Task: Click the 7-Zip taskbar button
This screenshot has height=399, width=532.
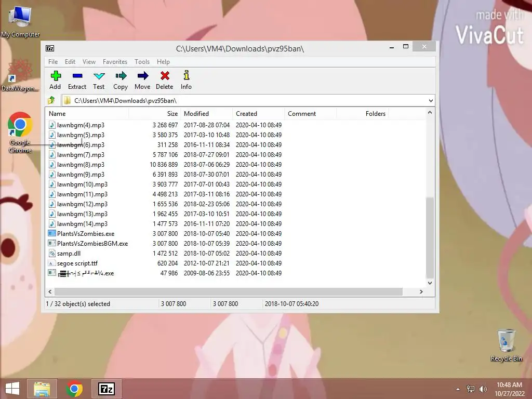Action: (107, 389)
